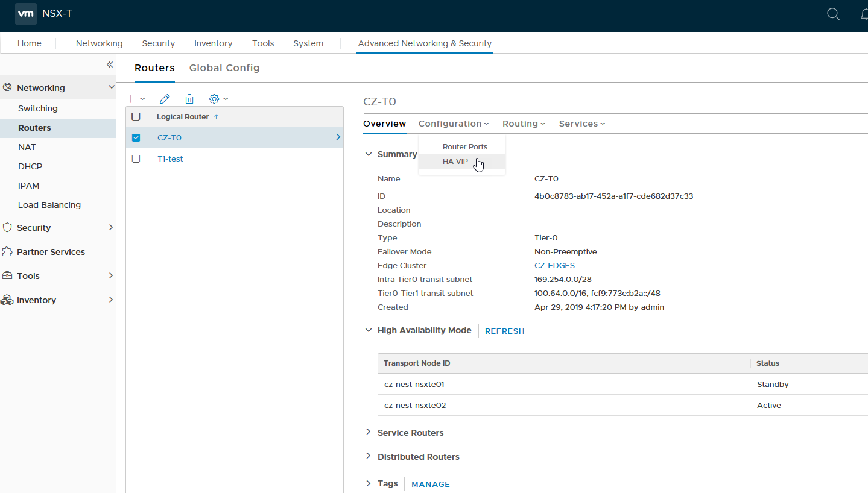Open Tools in top navigation
Image resolution: width=868 pixels, height=493 pixels.
click(263, 43)
